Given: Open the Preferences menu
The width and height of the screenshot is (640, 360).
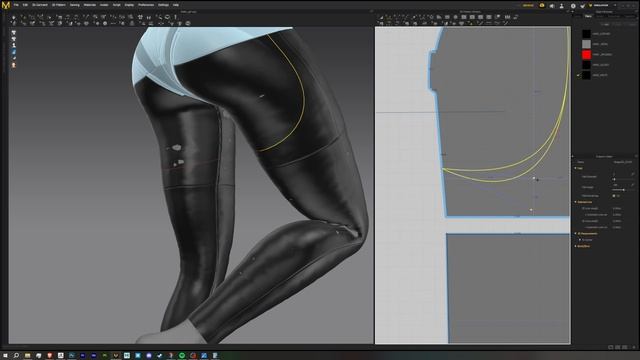Looking at the screenshot, I should pos(146,5).
